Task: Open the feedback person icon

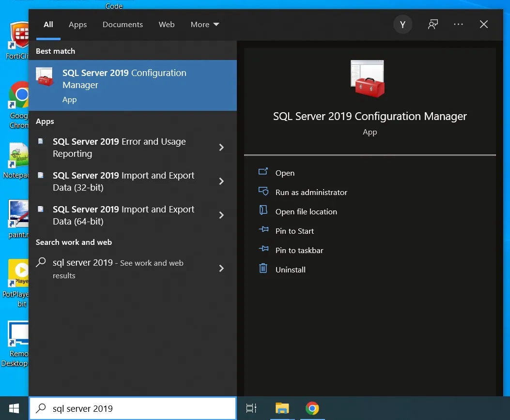Action: [433, 24]
